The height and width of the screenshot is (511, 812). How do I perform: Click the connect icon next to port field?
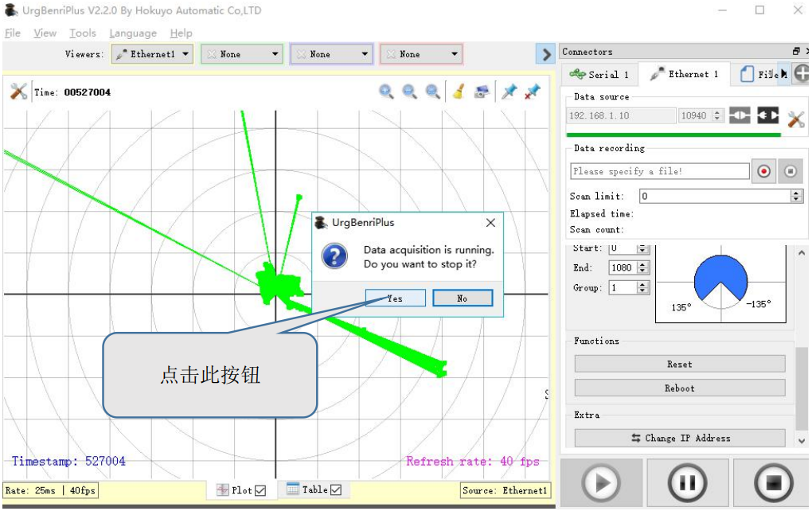740,116
